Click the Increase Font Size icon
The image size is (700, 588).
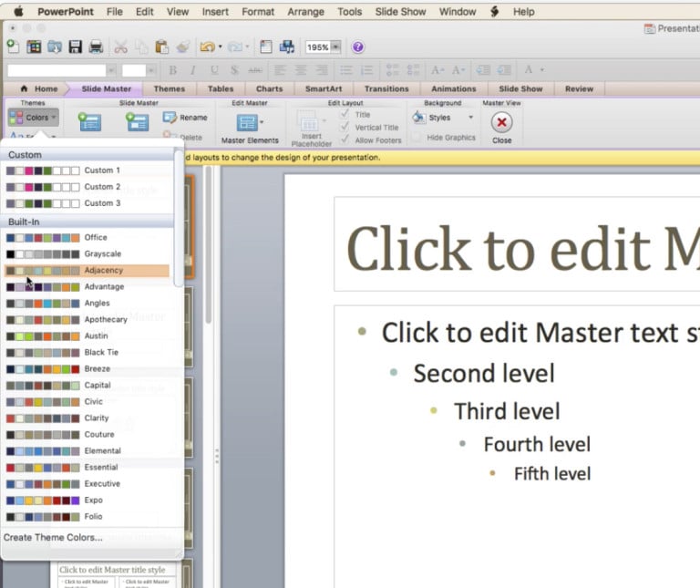tap(437, 70)
